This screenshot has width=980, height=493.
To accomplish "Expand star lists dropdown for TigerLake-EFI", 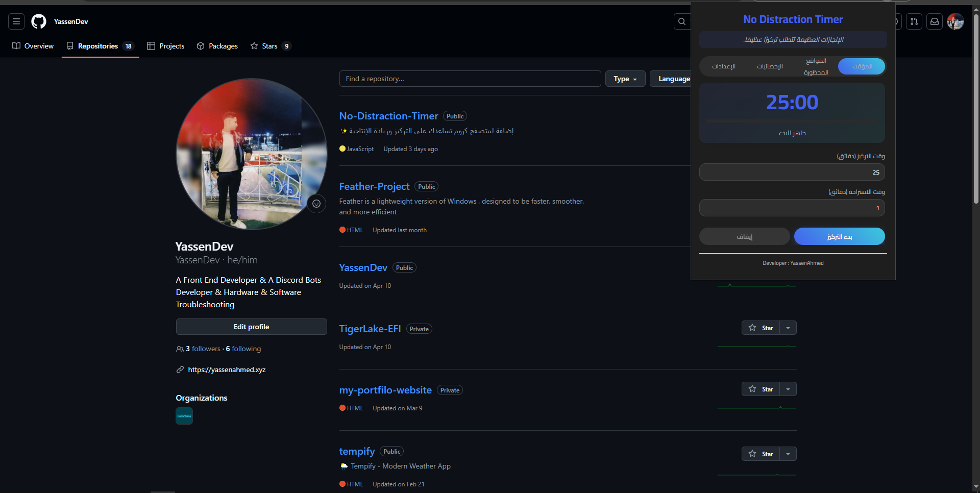I will point(788,328).
